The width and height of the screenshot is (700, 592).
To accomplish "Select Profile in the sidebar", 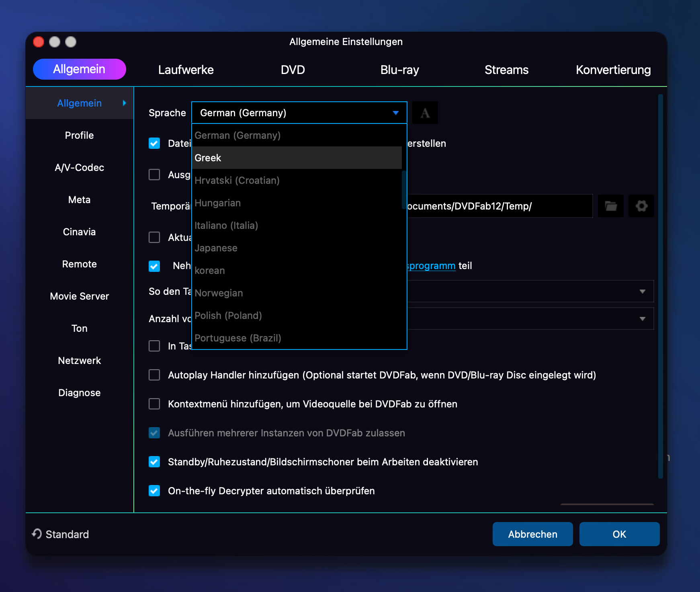I will point(80,135).
